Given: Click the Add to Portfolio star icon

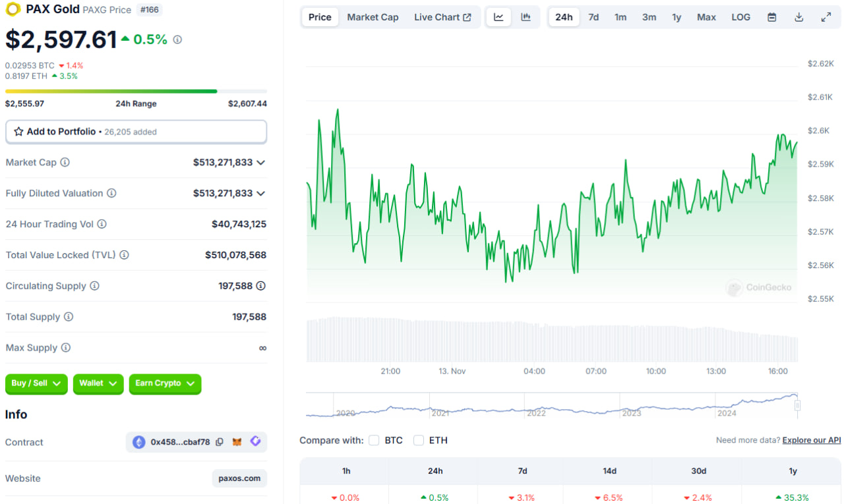Looking at the screenshot, I should tap(18, 132).
